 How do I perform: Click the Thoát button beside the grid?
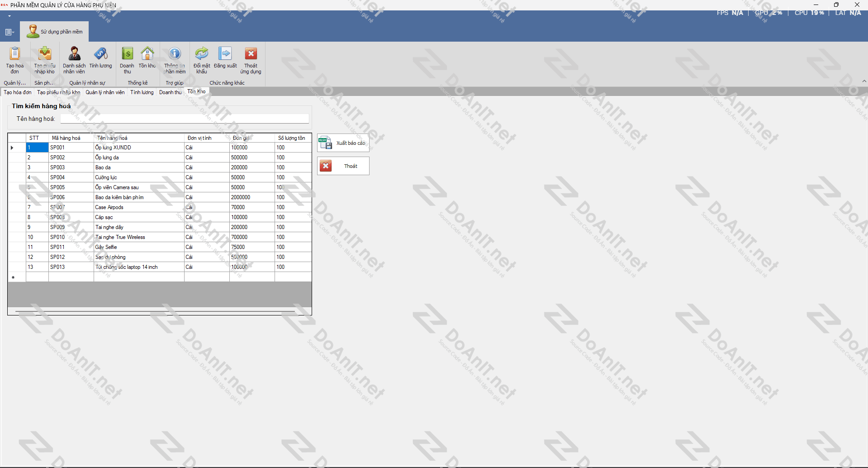click(343, 166)
